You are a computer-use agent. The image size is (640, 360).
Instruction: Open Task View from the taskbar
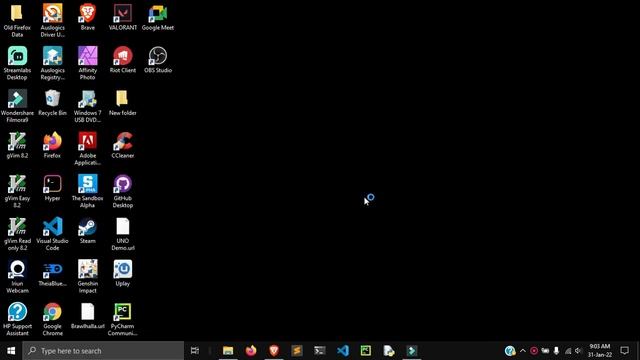[195, 351]
